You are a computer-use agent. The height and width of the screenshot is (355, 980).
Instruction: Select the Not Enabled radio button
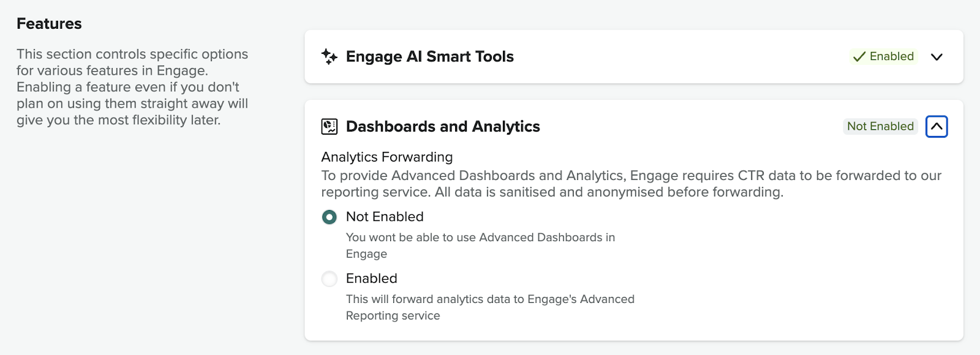click(330, 217)
